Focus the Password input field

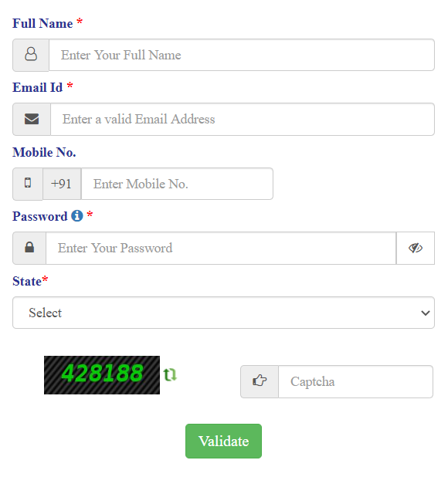click(x=221, y=249)
